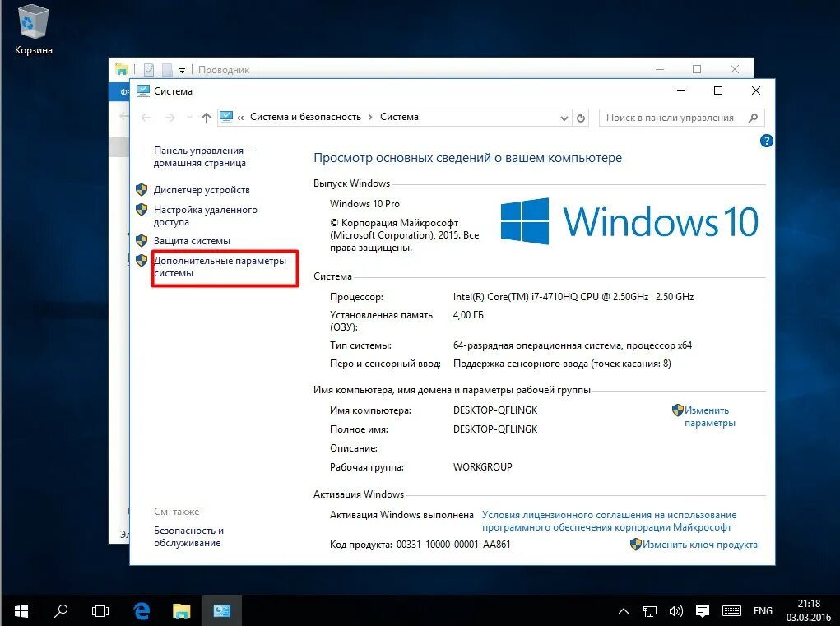Select Система и безопасность breadcrumb
The width and height of the screenshot is (840, 626).
[305, 117]
